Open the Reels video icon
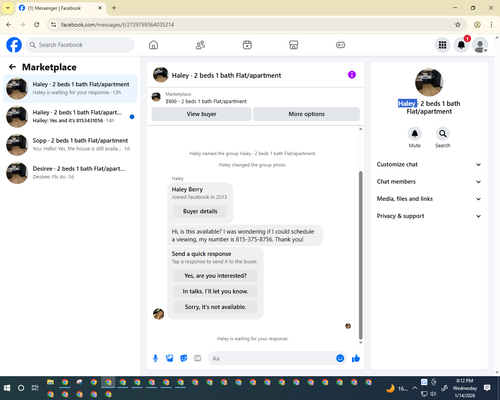 tap(247, 45)
